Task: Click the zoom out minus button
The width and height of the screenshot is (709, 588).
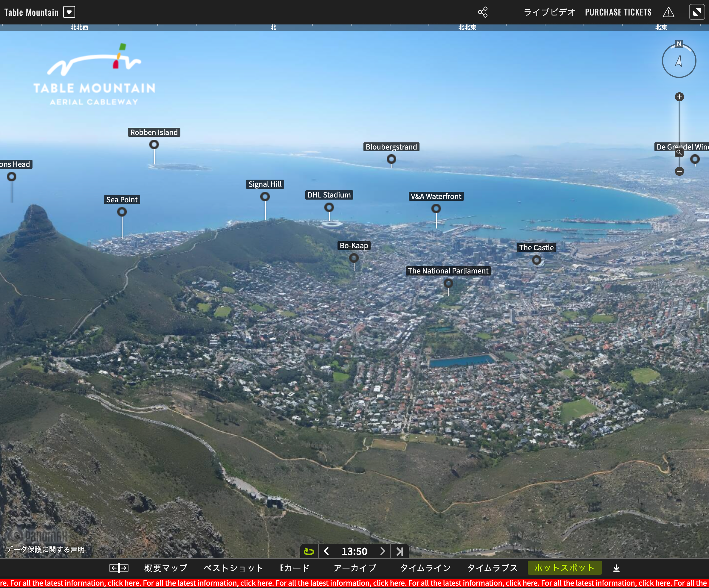Action: (x=679, y=171)
